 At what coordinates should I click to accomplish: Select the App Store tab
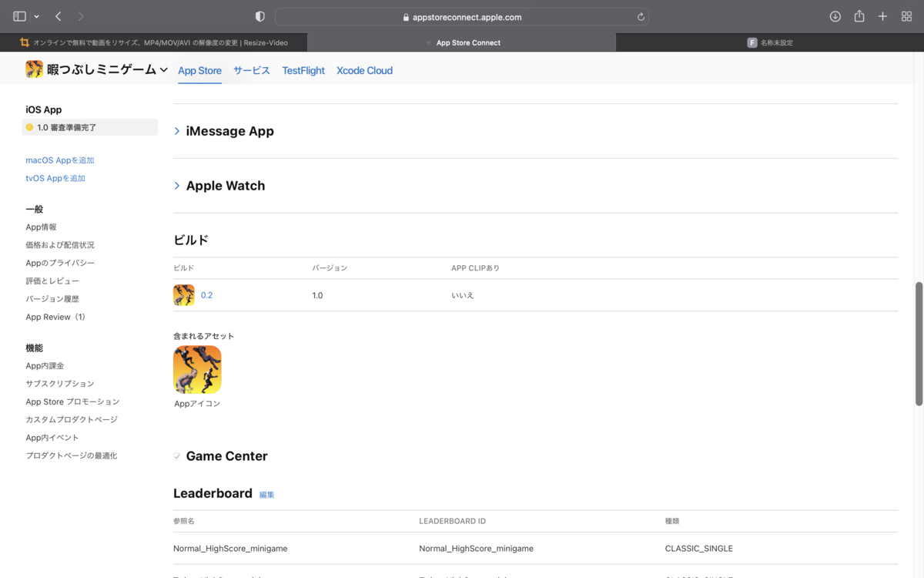pos(199,70)
